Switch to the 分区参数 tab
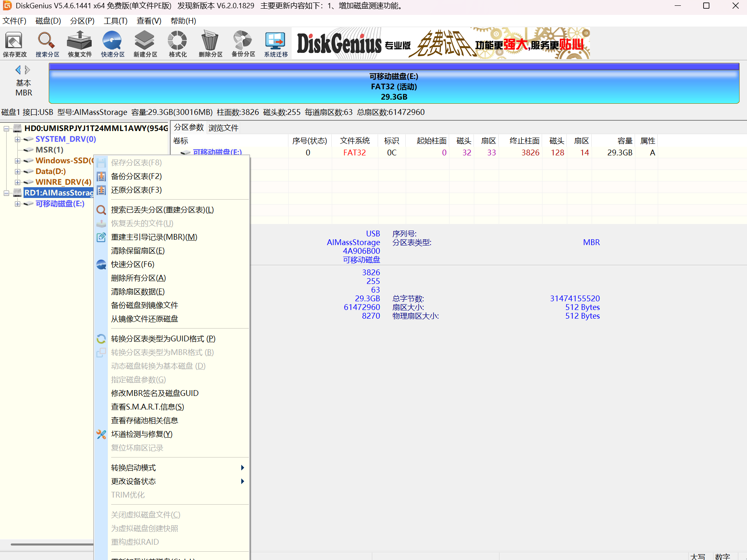Image resolution: width=747 pixels, height=560 pixels. [x=189, y=128]
